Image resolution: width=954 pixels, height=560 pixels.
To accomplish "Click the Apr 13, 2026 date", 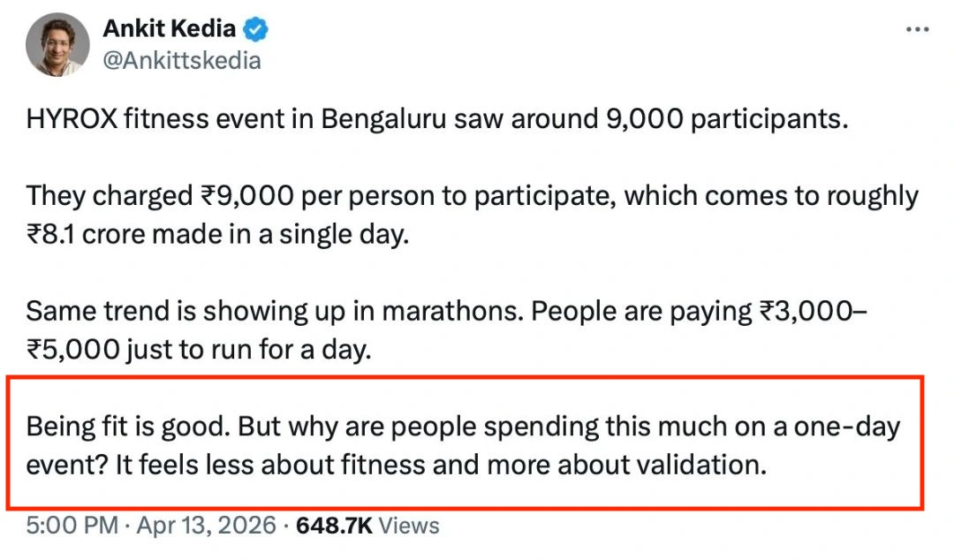I will [206, 526].
